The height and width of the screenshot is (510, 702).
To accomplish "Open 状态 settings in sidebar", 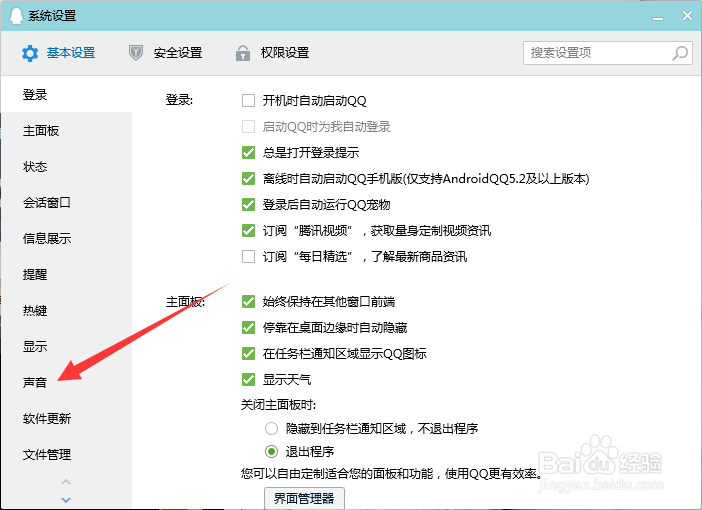I will (67, 167).
